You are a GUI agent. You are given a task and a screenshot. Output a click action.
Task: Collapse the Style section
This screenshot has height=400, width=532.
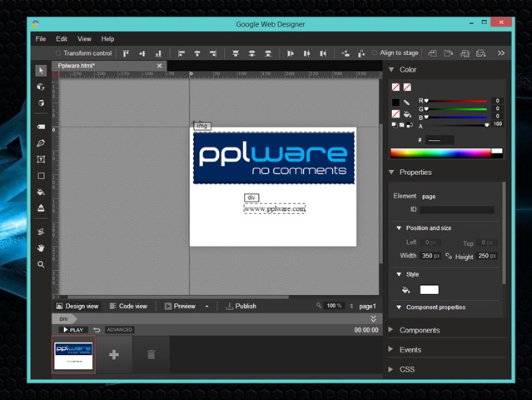click(x=399, y=274)
